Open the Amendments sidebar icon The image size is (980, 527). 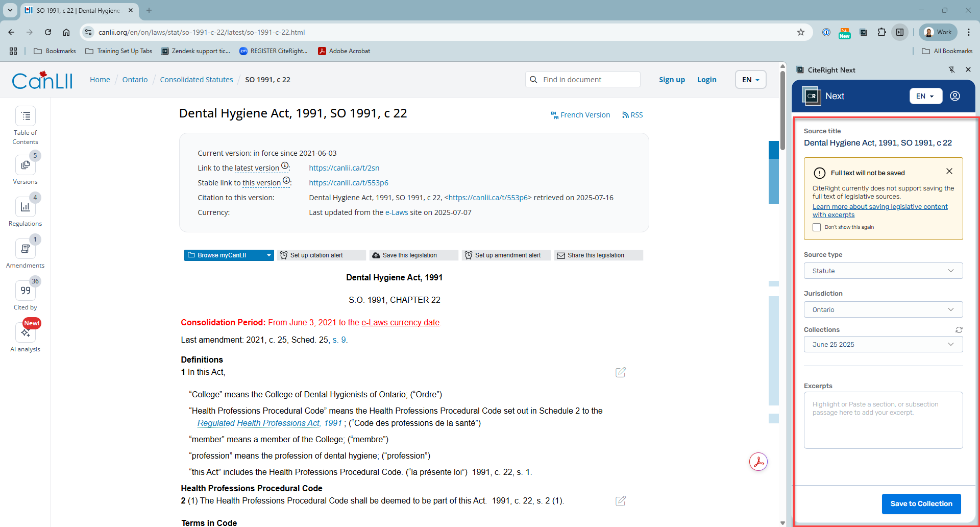26,249
